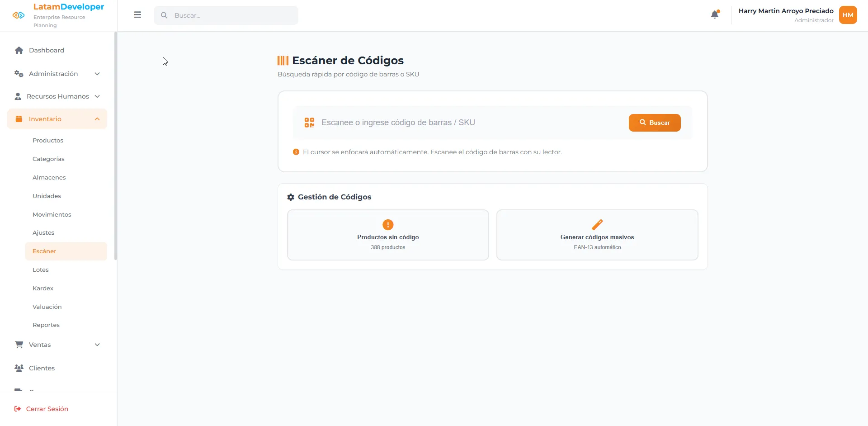Expand the Recursos Humanos chevron
The width and height of the screenshot is (868, 426).
(97, 96)
